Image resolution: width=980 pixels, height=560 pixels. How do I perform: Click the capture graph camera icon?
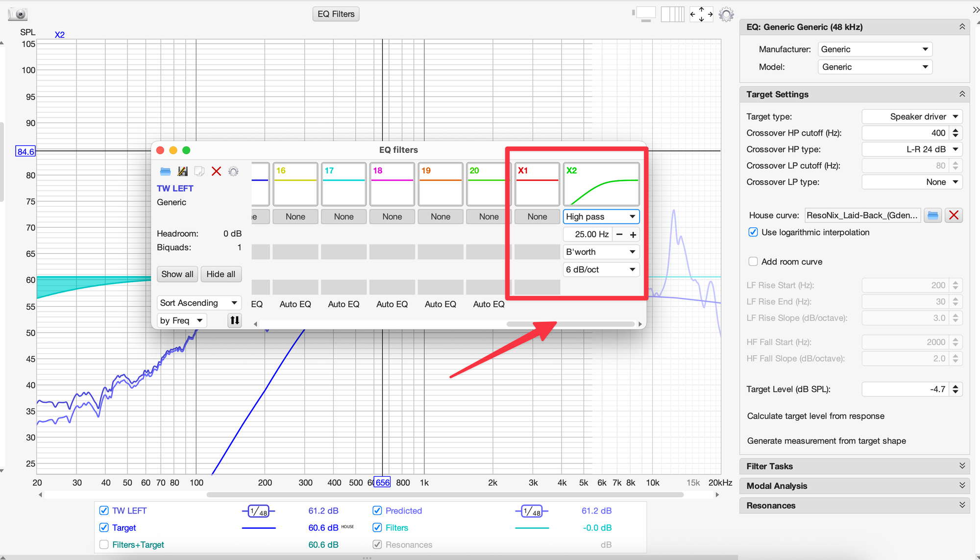click(x=18, y=14)
